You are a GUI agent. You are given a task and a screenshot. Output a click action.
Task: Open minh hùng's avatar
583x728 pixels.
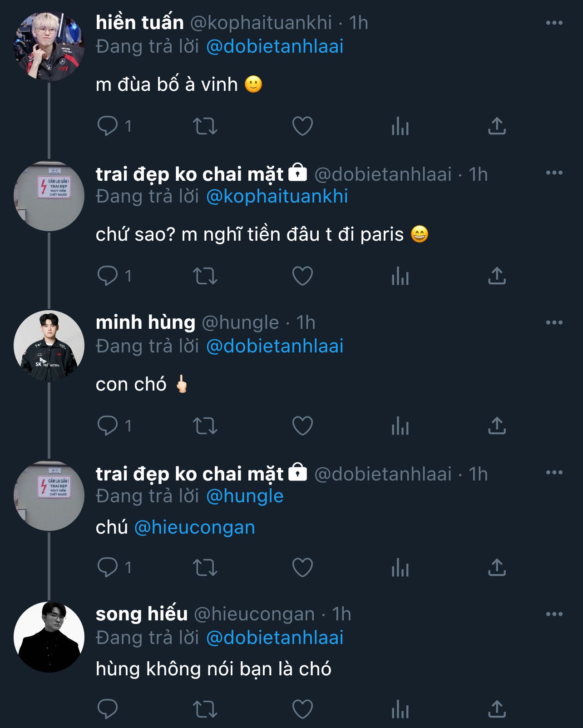click(x=49, y=346)
